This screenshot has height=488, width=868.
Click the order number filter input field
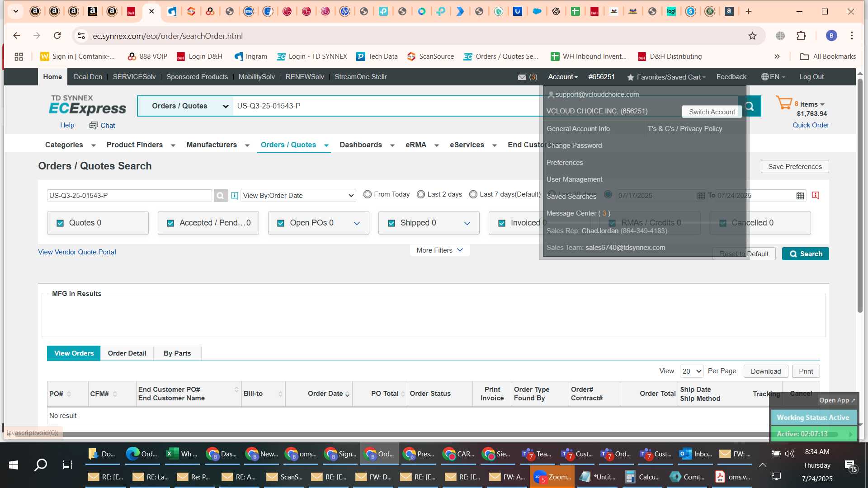(x=129, y=196)
